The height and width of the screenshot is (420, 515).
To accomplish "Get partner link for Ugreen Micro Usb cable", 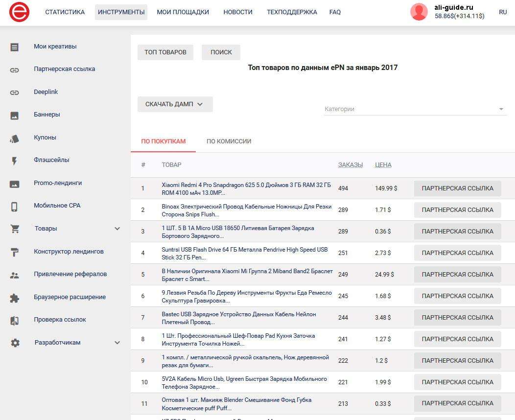I will [x=458, y=382].
